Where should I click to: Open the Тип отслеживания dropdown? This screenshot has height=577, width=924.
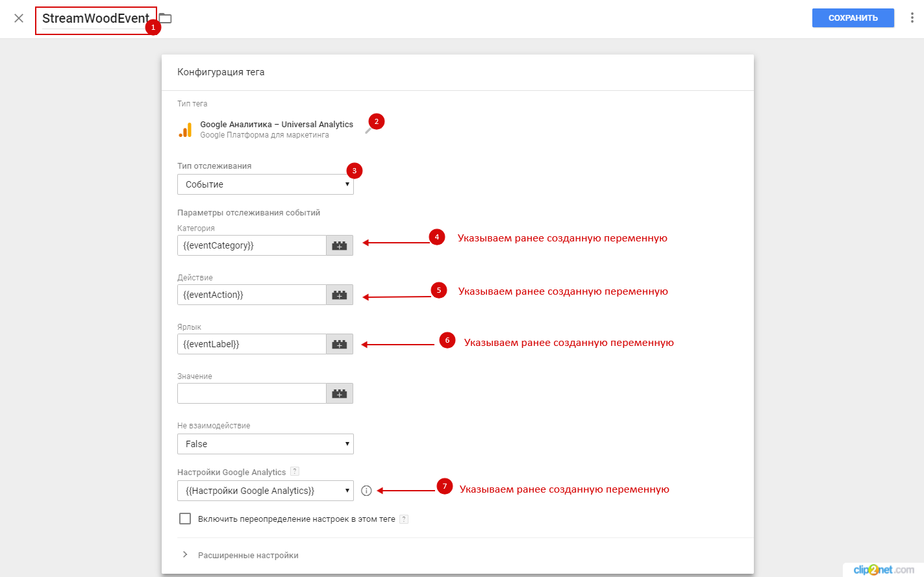tap(266, 184)
